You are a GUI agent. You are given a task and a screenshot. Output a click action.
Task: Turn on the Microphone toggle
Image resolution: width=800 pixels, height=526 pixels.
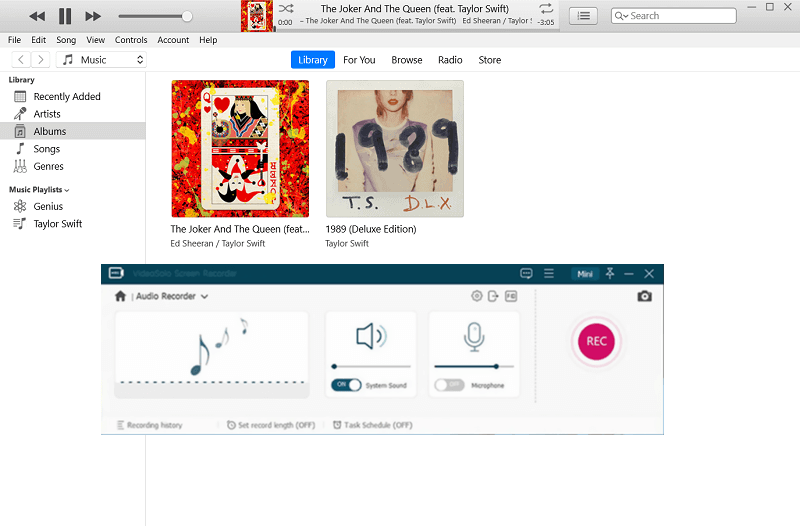[449, 385]
